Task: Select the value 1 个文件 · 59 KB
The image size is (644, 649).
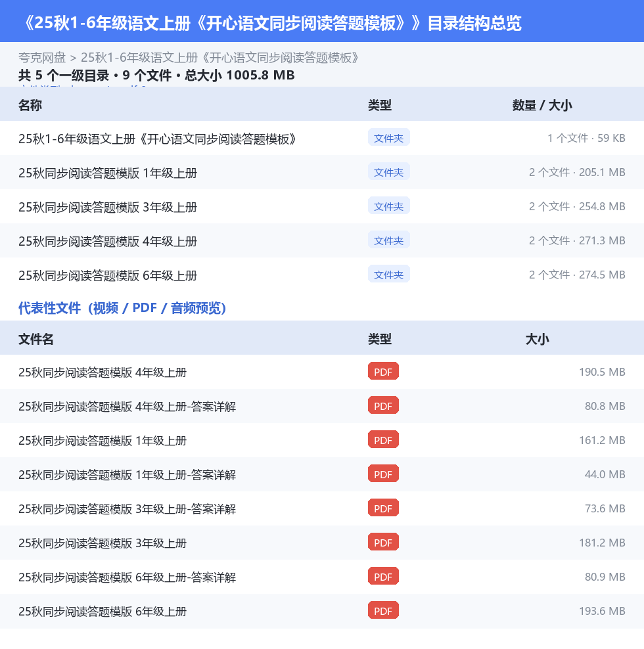Action: [586, 138]
